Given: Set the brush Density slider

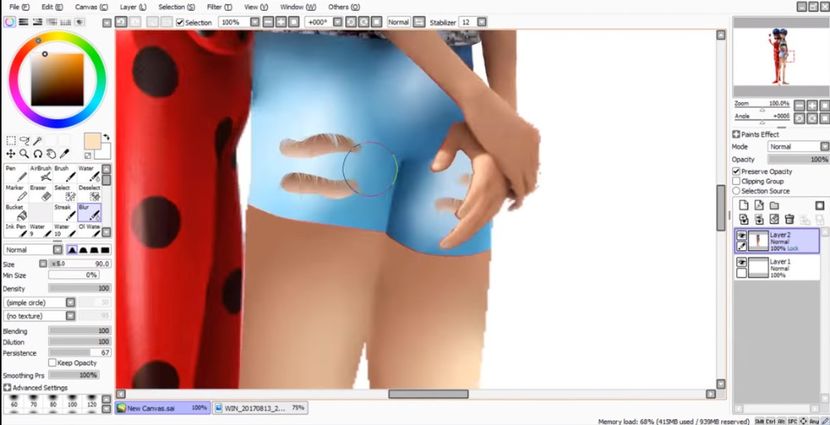Looking at the screenshot, I should tap(79, 288).
